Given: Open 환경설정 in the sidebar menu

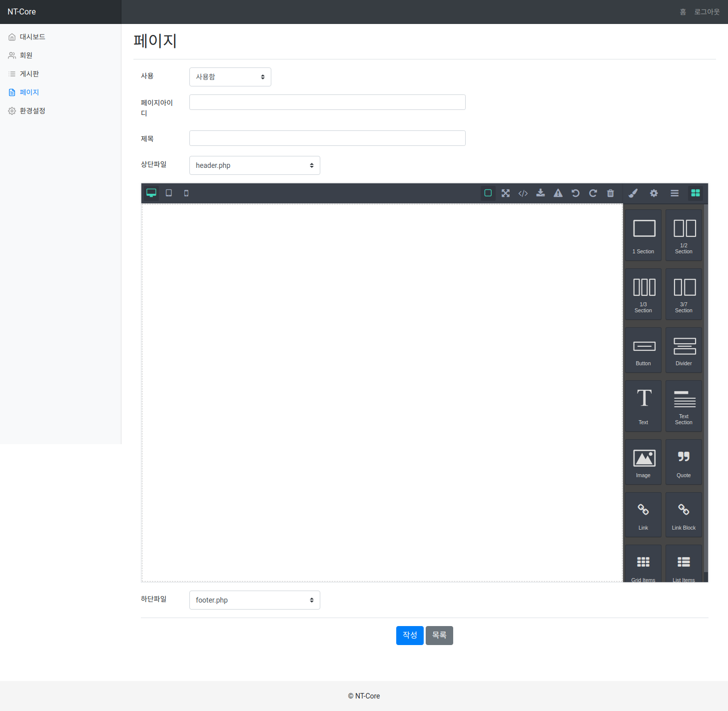Looking at the screenshot, I should point(32,111).
